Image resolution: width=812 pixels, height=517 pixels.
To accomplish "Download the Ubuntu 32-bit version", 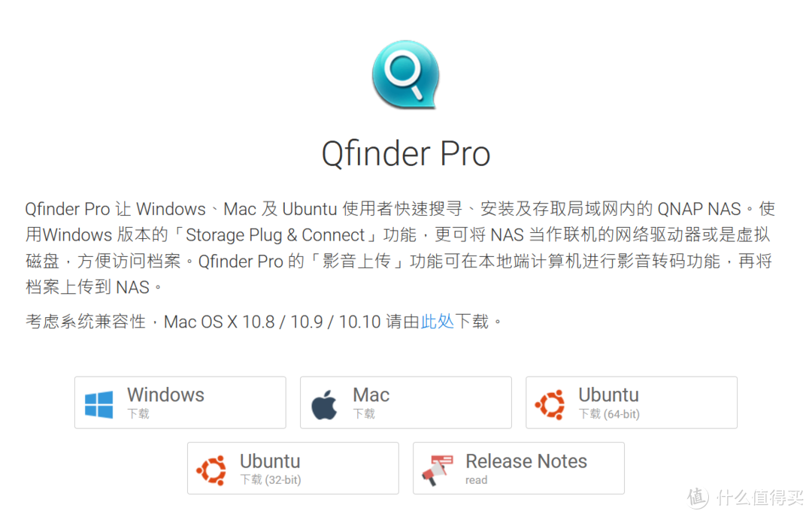I will [x=293, y=468].
